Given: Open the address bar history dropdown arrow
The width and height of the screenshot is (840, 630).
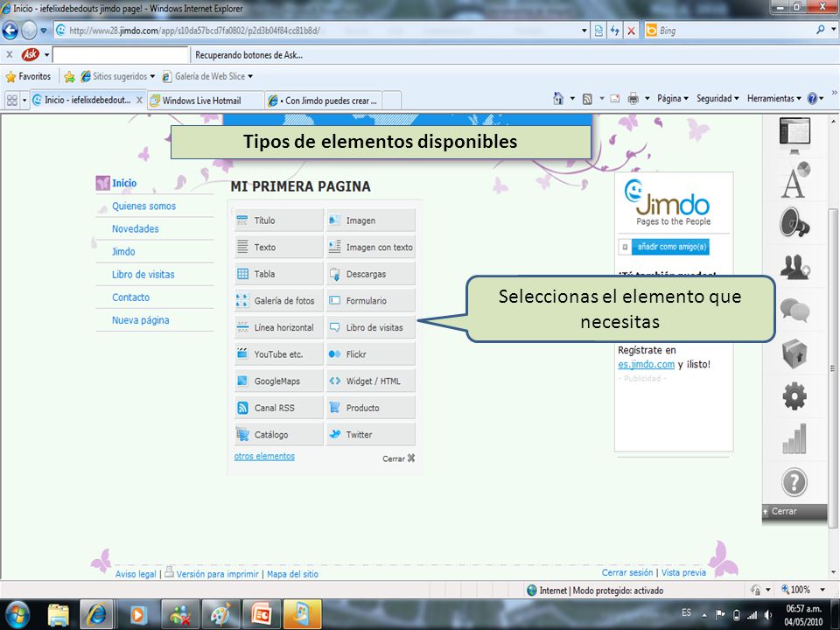Looking at the screenshot, I should tap(584, 31).
